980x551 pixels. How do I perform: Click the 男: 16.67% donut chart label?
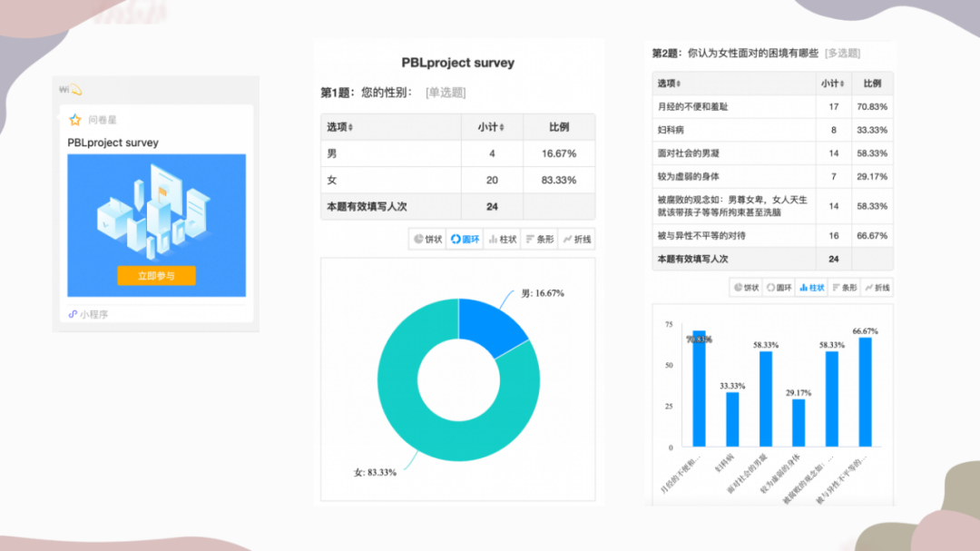coord(543,292)
